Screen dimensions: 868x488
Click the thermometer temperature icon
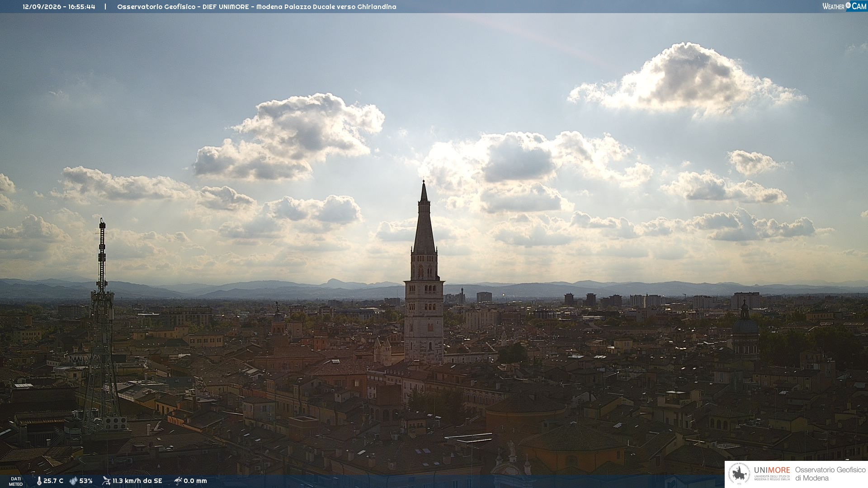tap(39, 481)
